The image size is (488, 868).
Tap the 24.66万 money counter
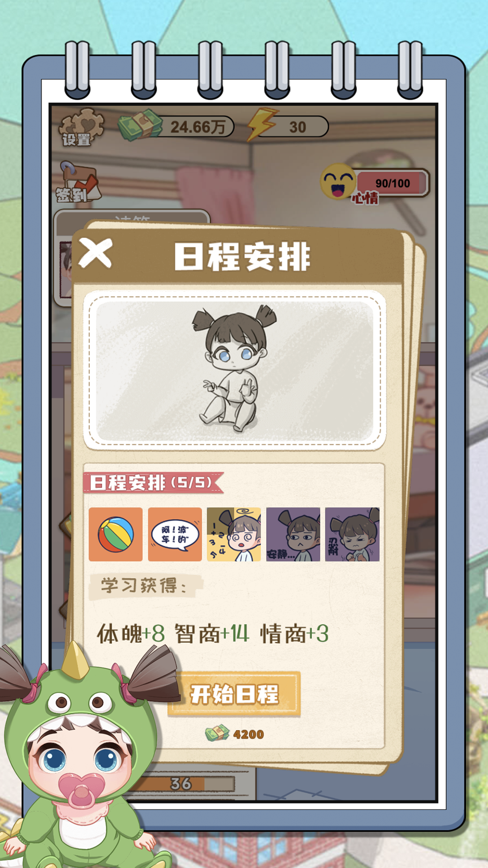tap(196, 127)
